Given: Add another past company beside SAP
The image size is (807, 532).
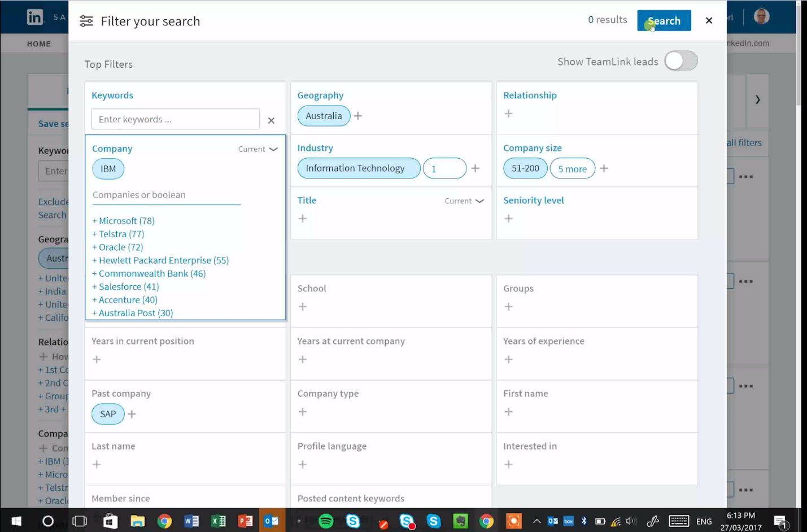Looking at the screenshot, I should pos(132,414).
